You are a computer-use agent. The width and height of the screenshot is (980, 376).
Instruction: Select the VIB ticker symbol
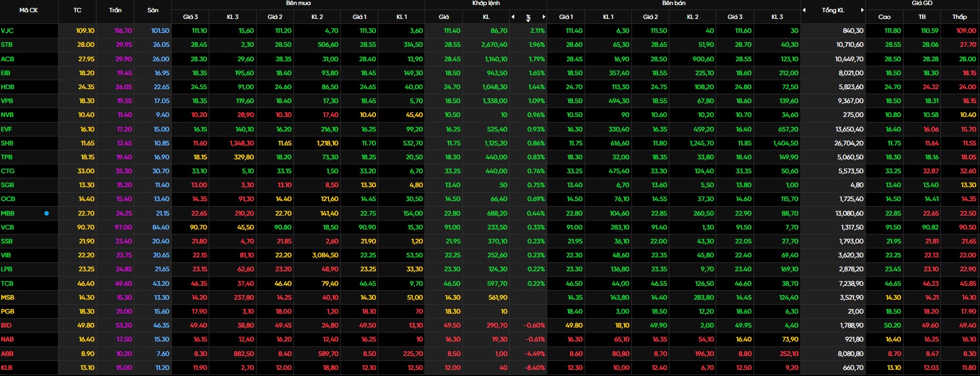coord(6,255)
